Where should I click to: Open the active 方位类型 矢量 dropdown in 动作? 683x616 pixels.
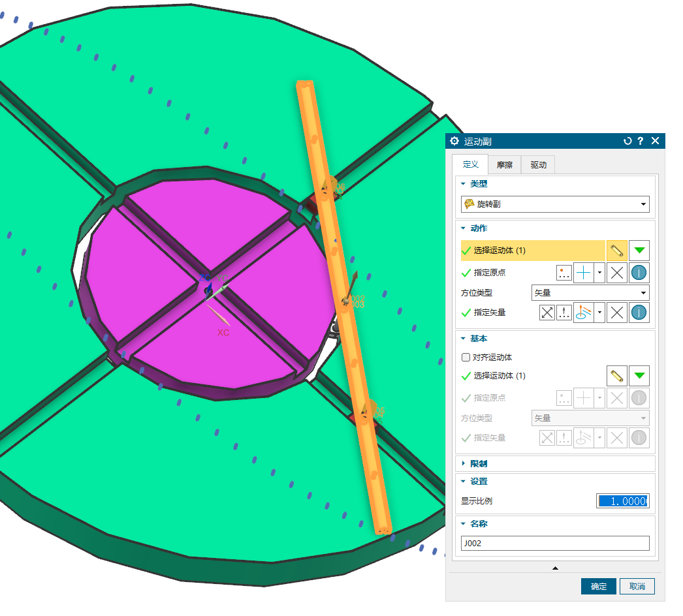tap(590, 293)
